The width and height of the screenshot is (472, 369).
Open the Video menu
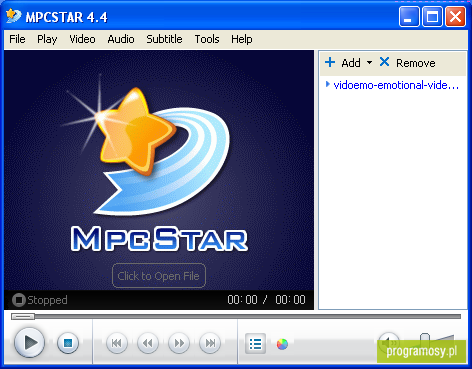point(82,39)
